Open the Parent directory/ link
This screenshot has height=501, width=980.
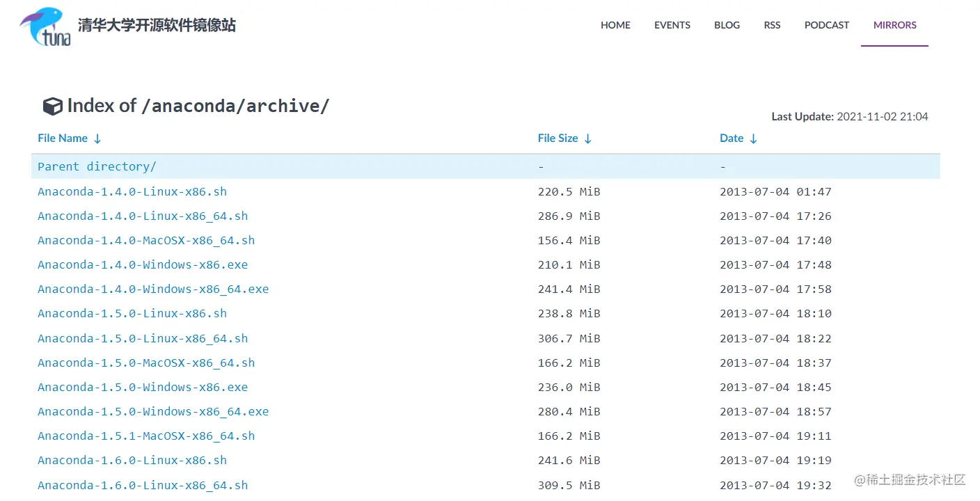pyautogui.click(x=97, y=166)
